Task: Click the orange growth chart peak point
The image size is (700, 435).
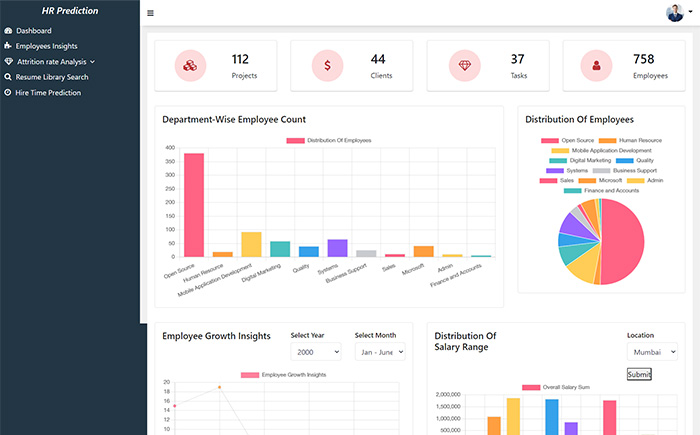Action: 220,387
